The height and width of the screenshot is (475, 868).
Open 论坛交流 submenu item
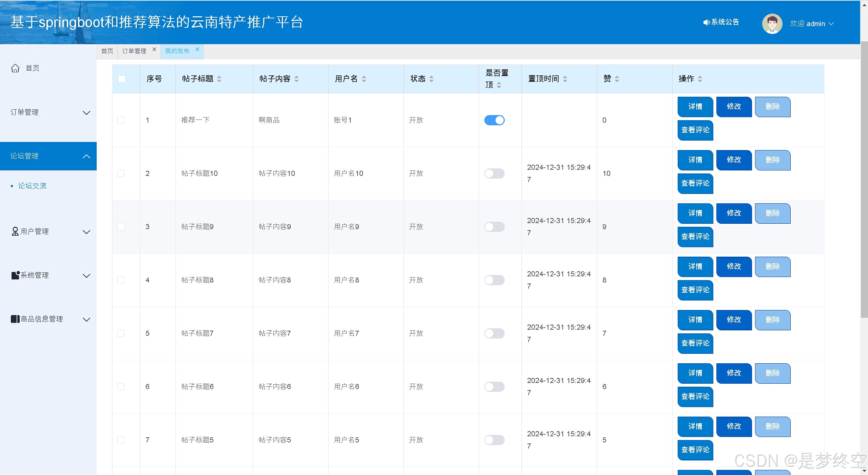pos(32,186)
